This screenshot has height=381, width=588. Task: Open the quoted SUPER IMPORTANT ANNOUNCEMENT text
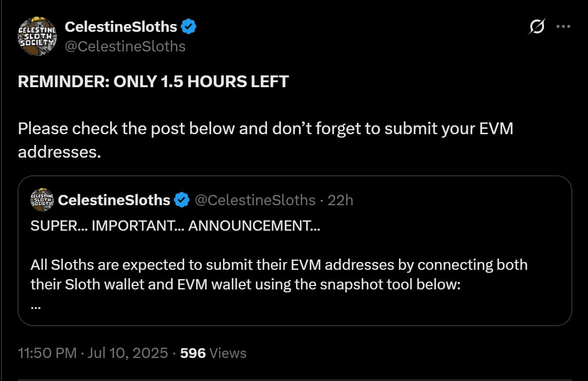tap(175, 227)
